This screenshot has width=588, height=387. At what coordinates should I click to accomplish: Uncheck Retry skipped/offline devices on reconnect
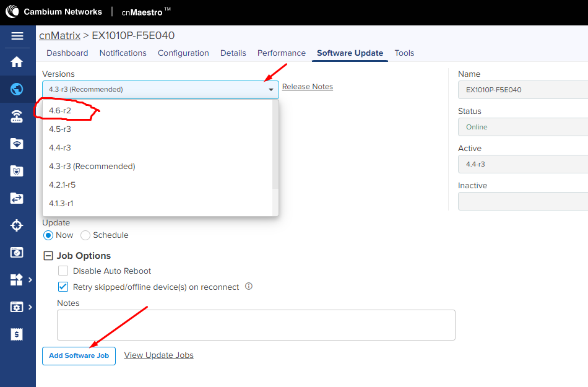pyautogui.click(x=63, y=287)
